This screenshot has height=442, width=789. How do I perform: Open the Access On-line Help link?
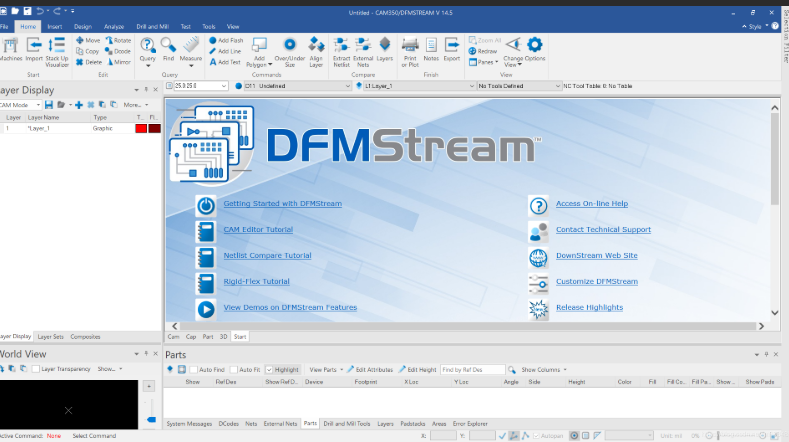(x=592, y=203)
